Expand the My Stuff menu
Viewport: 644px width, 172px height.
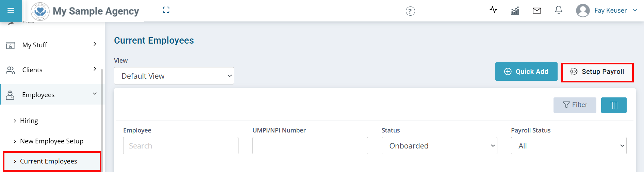click(x=51, y=45)
